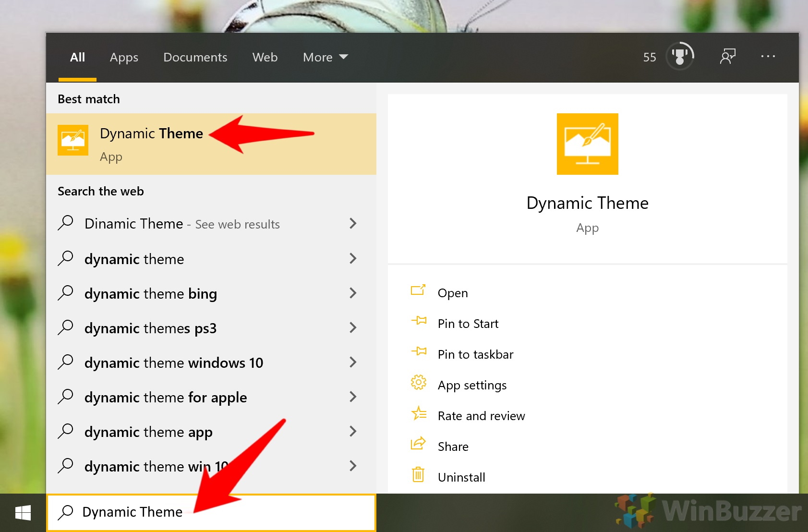Switch to the Web tab

pos(265,57)
